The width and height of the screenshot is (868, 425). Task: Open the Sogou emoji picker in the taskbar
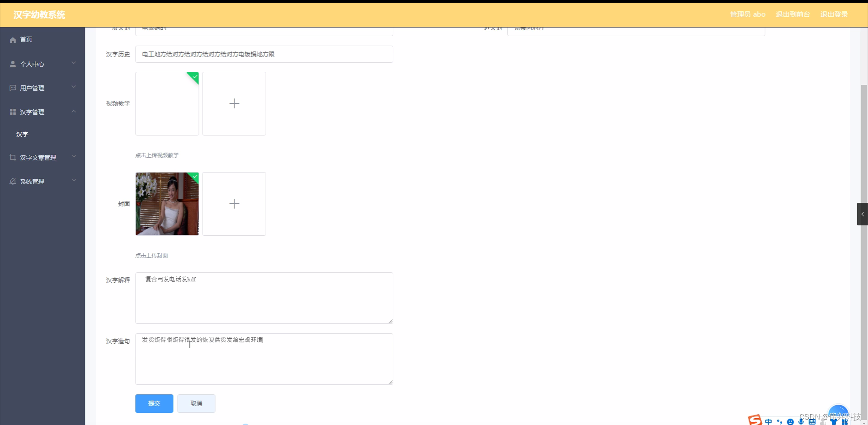[791, 421]
